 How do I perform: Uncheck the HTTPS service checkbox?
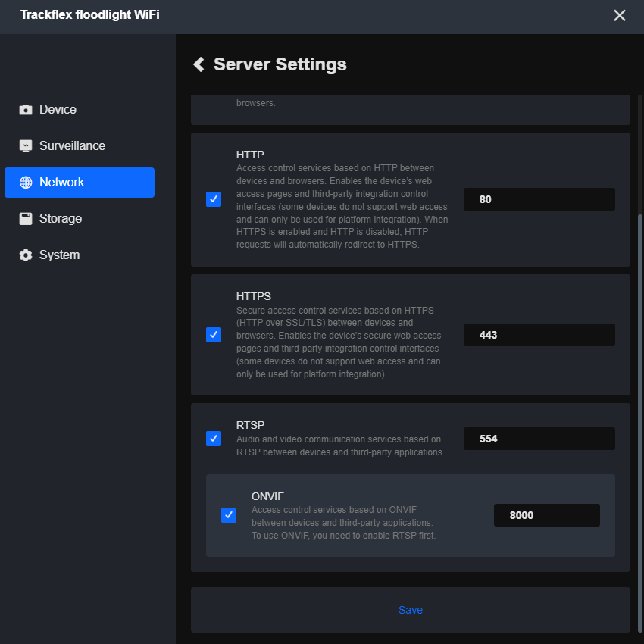click(214, 335)
